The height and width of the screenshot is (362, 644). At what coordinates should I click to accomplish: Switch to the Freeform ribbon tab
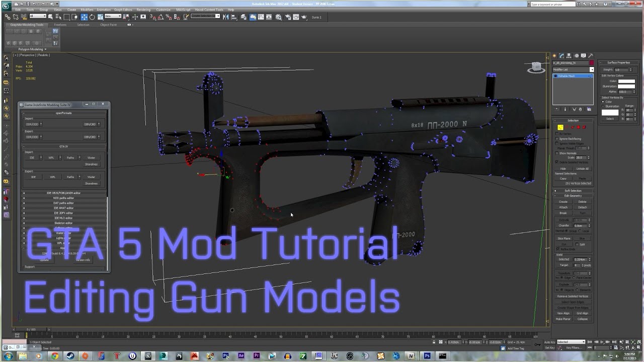[x=60, y=25]
